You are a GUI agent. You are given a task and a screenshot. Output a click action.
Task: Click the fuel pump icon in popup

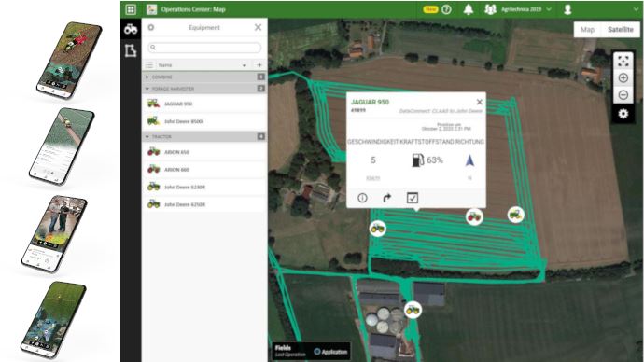[417, 160]
